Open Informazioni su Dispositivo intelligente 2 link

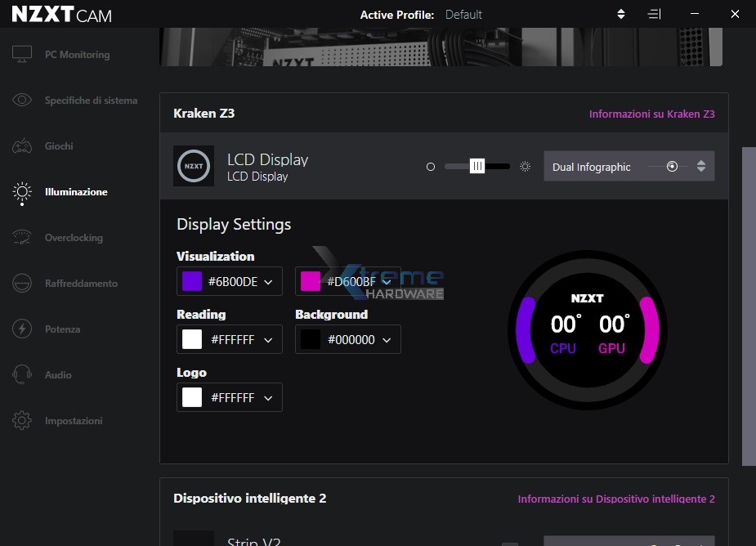[x=615, y=499]
